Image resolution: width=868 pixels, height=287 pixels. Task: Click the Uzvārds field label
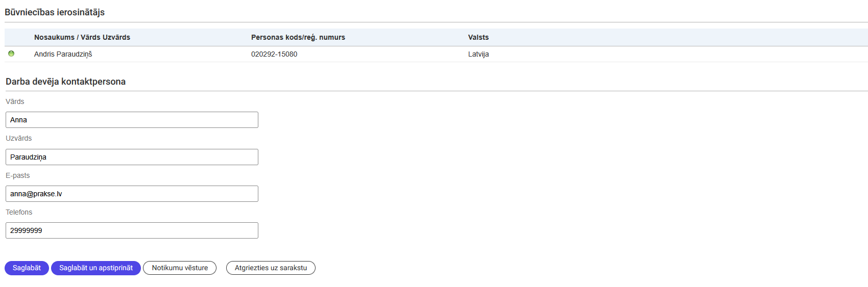(19, 138)
